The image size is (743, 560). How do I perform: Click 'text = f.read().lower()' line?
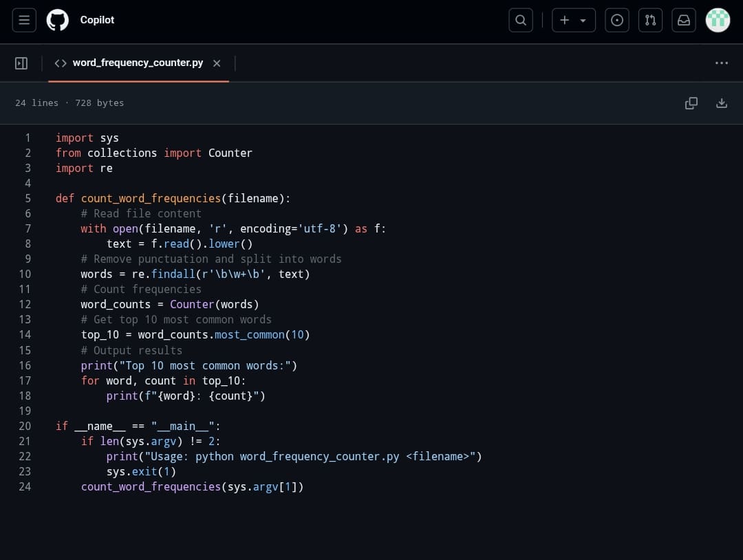click(x=180, y=244)
